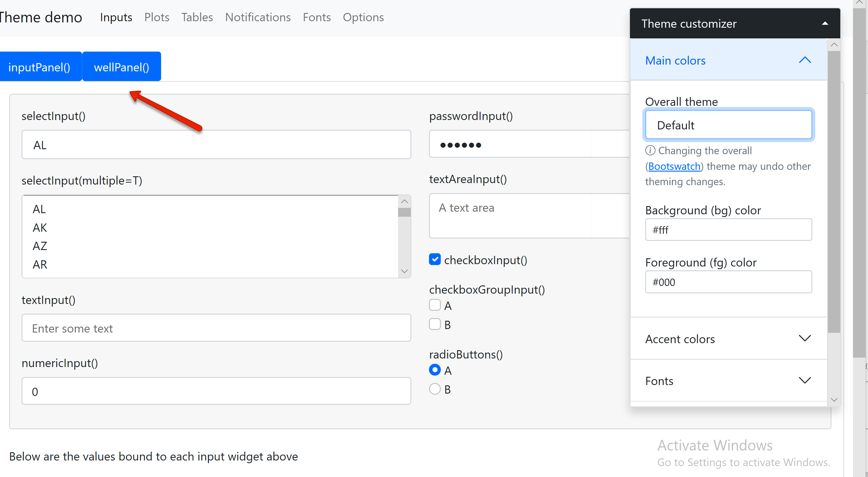Image resolution: width=868 pixels, height=477 pixels.
Task: Collapse the Theme customizer panel
Action: (825, 23)
